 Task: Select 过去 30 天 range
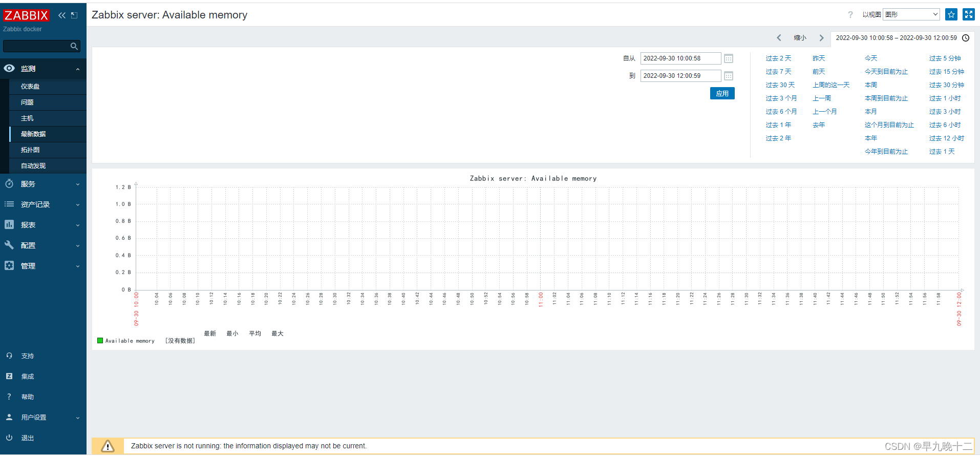780,85
